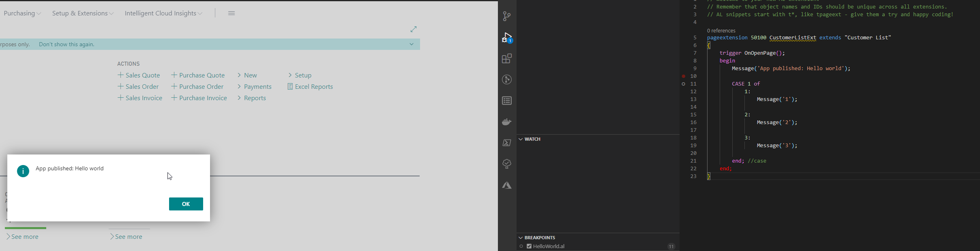This screenshot has height=251, width=980.
Task: Expand the Payments actions group
Action: [x=254, y=86]
